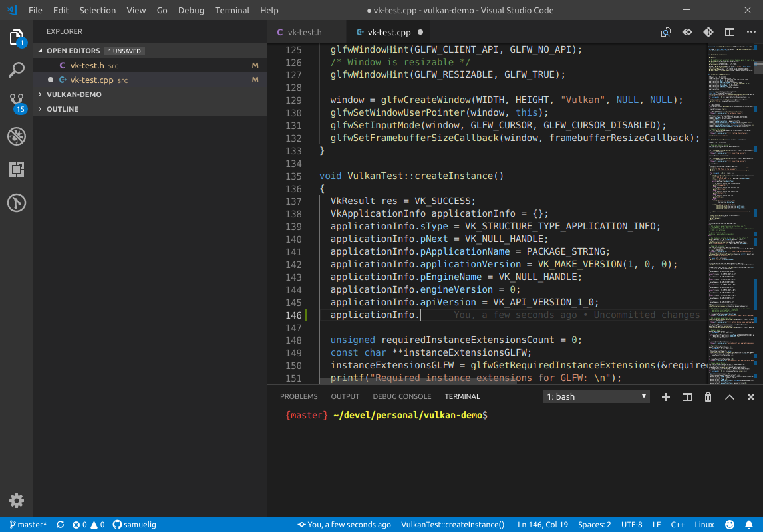Screen dimensions: 763x532
Task: Click the samuelig GitHub status item
Action: (x=135, y=525)
